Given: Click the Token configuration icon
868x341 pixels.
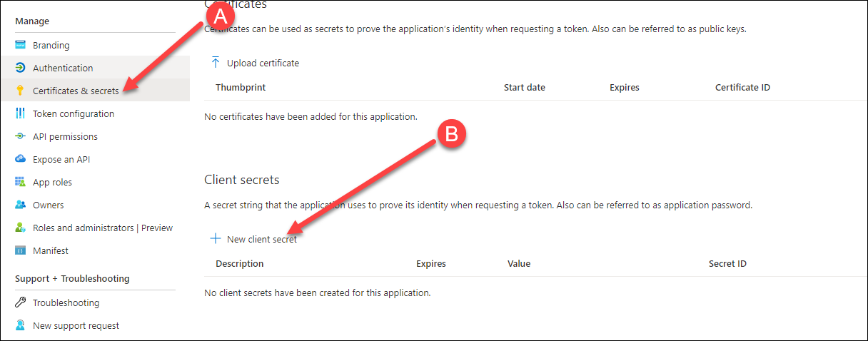Looking at the screenshot, I should (20, 113).
